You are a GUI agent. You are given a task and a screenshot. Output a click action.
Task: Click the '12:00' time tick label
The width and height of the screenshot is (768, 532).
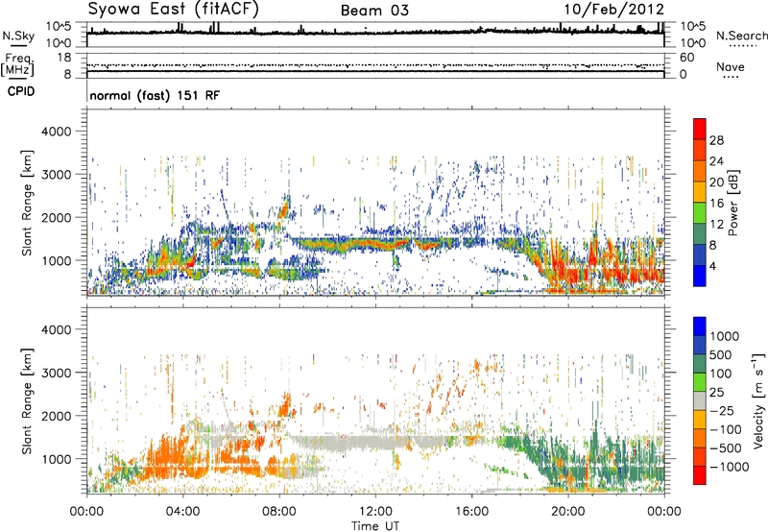(375, 512)
